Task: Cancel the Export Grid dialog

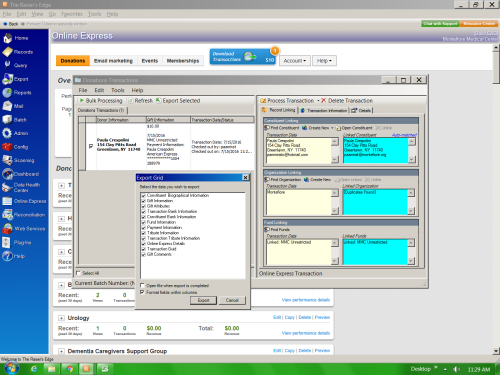Action: (232, 300)
